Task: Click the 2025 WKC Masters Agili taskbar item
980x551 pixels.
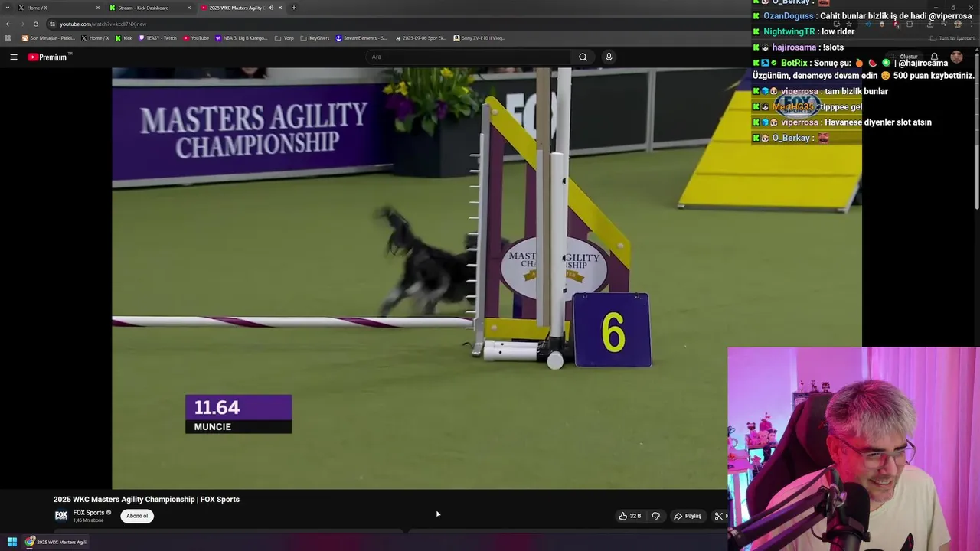Action: pyautogui.click(x=56, y=542)
